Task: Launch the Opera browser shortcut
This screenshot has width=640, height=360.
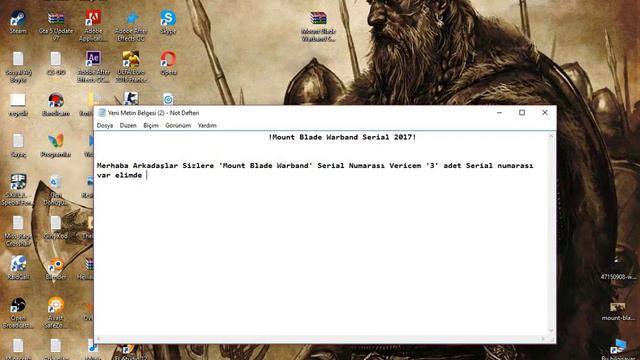Action: pos(168,63)
